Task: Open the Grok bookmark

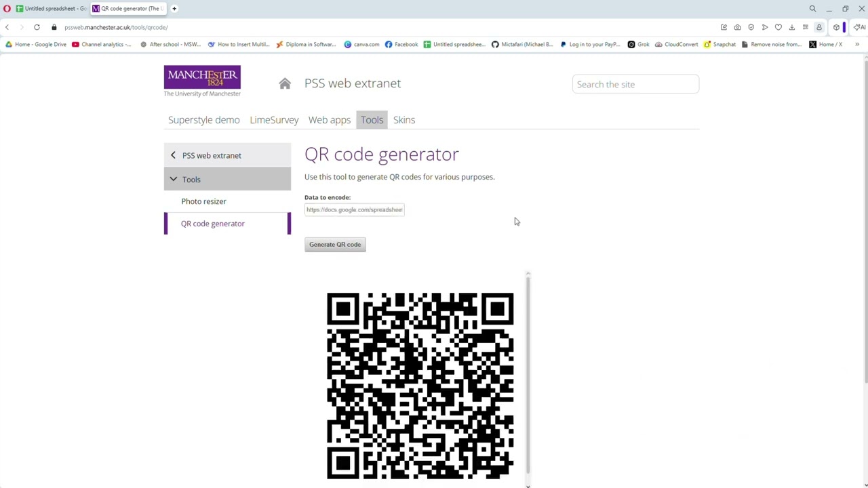Action: pyautogui.click(x=638, y=45)
